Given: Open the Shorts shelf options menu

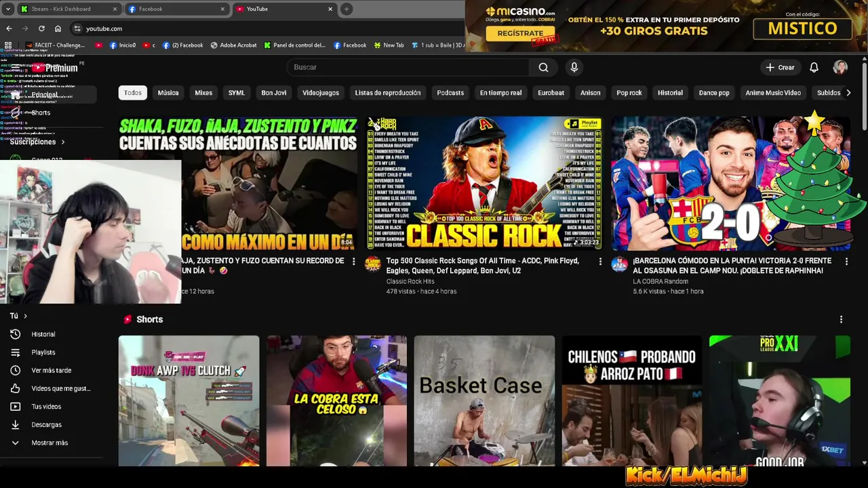Looking at the screenshot, I should (841, 319).
